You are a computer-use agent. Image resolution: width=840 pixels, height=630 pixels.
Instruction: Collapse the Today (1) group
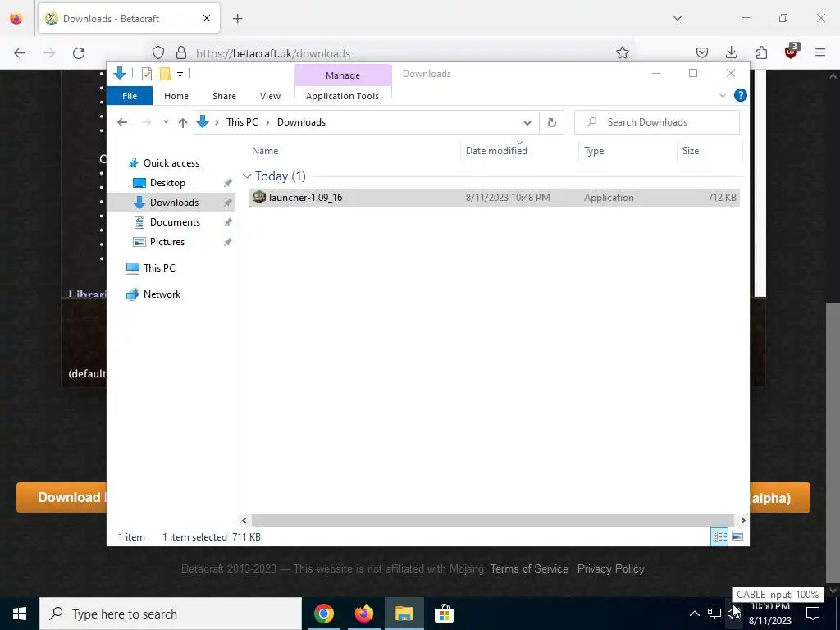(x=247, y=176)
